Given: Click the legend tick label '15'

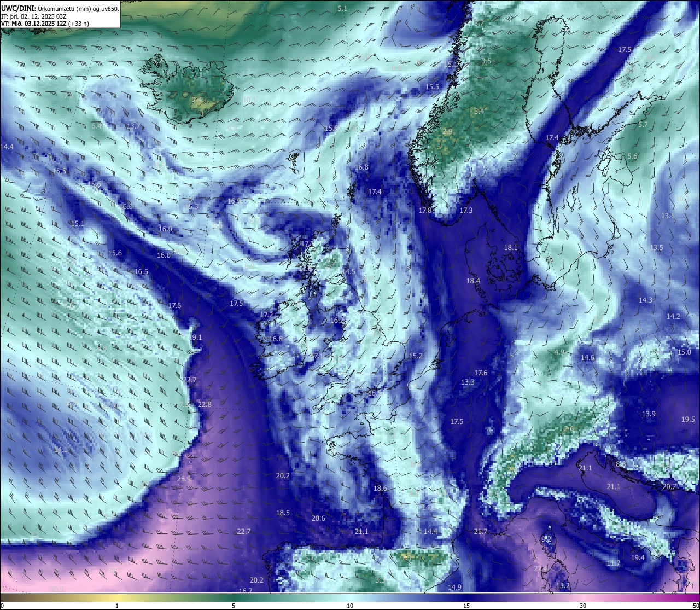Looking at the screenshot, I should tap(466, 606).
